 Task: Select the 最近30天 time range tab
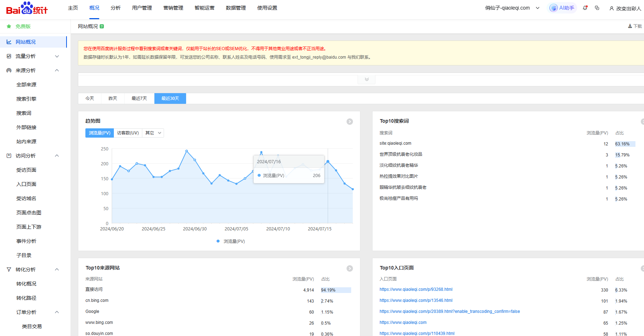click(x=170, y=98)
